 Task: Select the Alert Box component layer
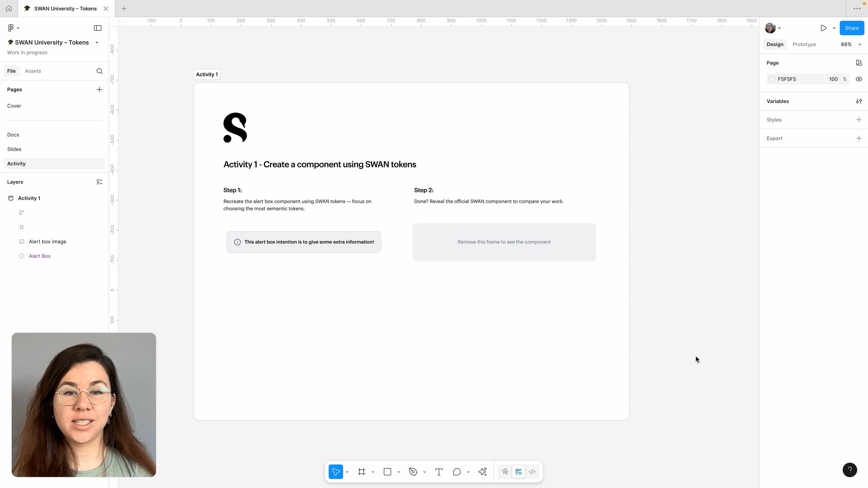(54, 256)
